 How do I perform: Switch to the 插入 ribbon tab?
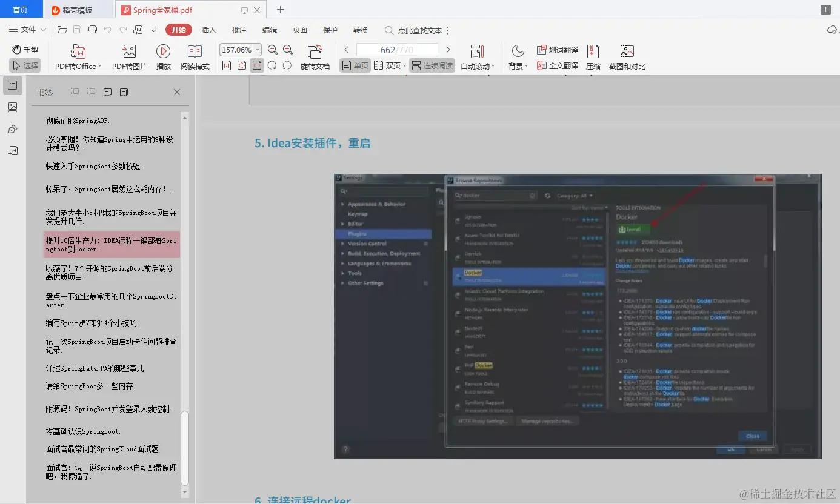point(208,29)
